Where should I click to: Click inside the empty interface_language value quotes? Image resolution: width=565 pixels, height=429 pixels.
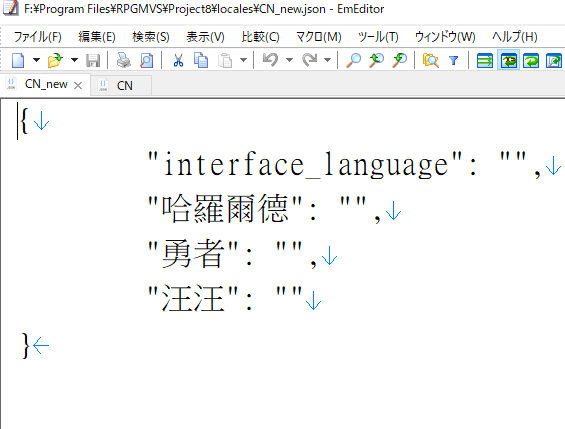[x=513, y=164]
